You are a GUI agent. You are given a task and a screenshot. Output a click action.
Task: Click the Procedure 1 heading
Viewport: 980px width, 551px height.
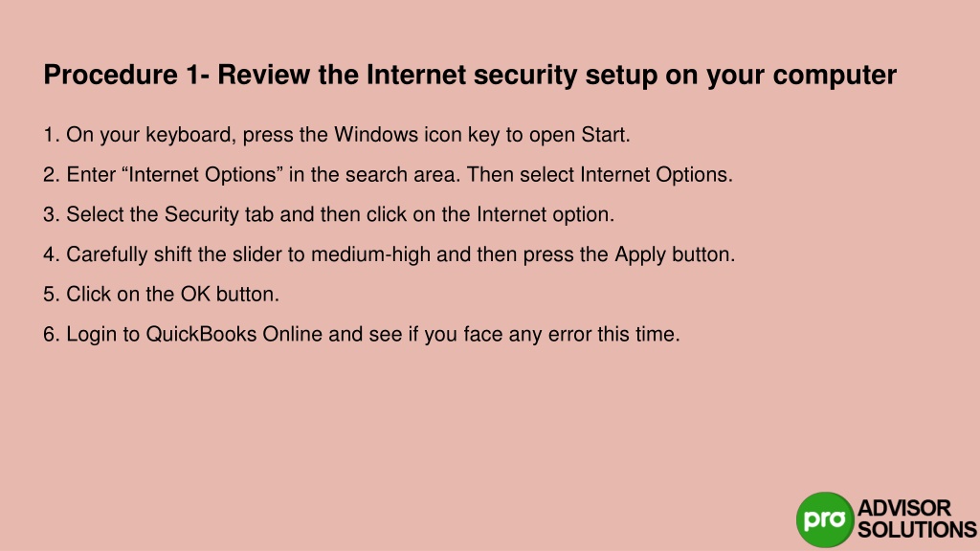[x=470, y=75]
